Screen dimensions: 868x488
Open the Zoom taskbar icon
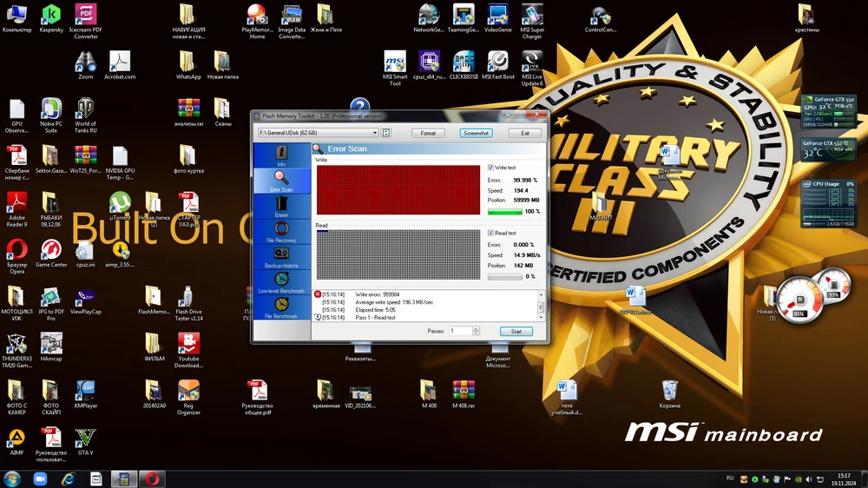pos(40,479)
